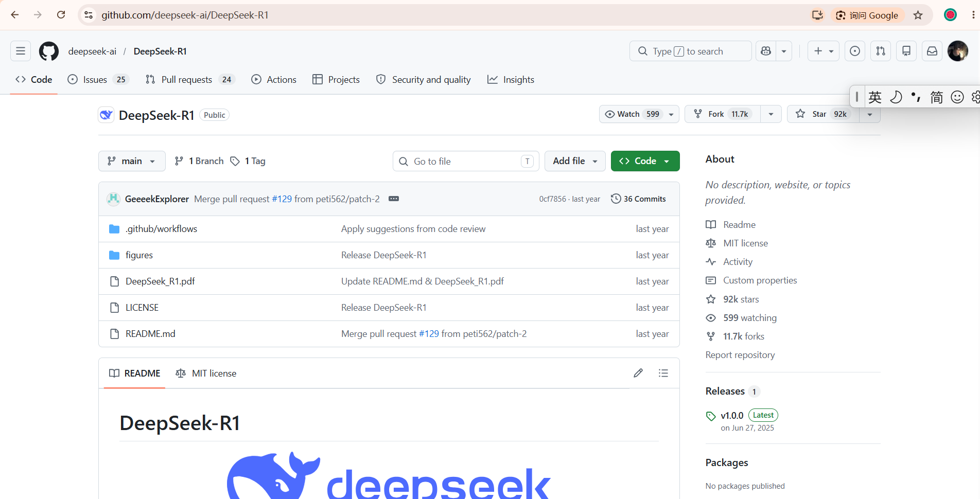Open the Add file dropdown
980x499 pixels.
pos(575,161)
